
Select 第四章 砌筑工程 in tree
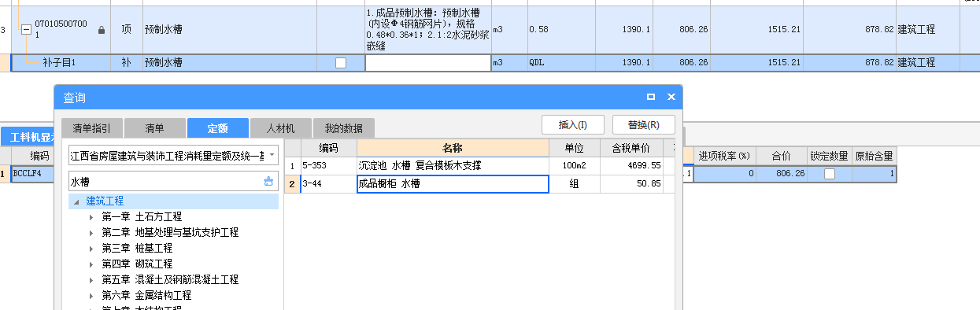coord(137,264)
